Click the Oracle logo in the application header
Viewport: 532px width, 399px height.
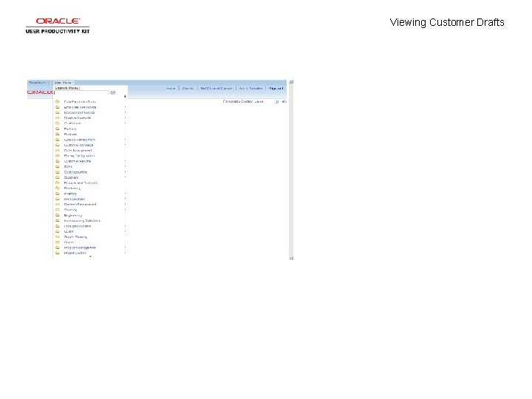point(41,92)
